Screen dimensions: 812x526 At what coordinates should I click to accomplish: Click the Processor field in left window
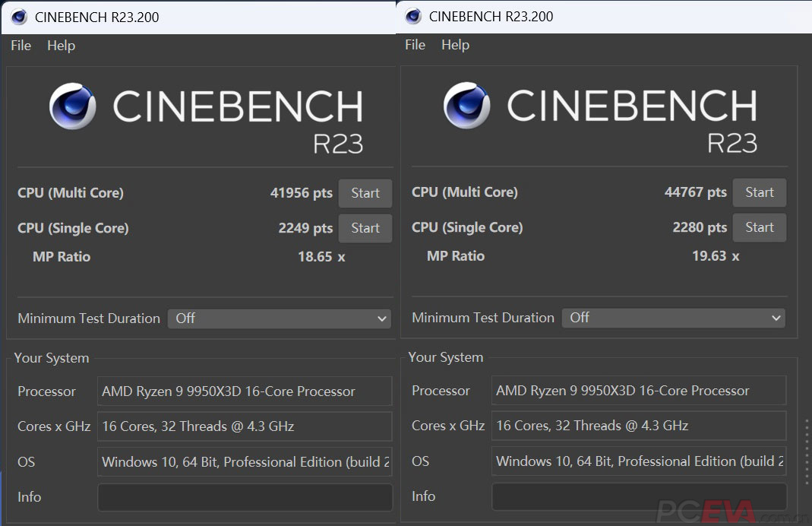(x=245, y=391)
